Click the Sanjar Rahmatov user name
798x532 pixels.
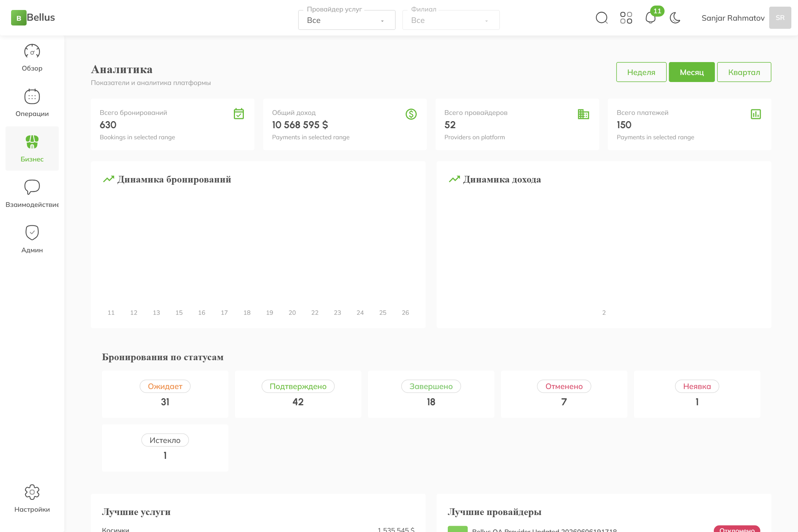coord(733,18)
